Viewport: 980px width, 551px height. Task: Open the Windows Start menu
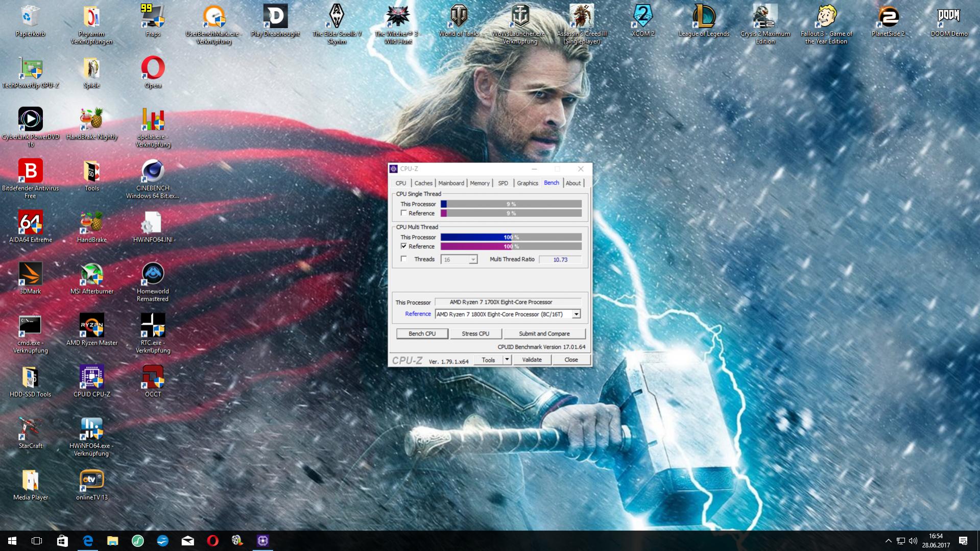(x=12, y=541)
